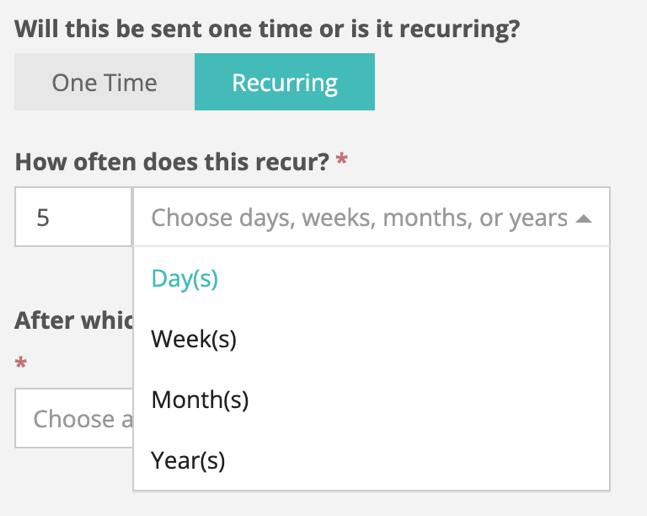Set the recurrence unit to Month(s)

pos(200,400)
